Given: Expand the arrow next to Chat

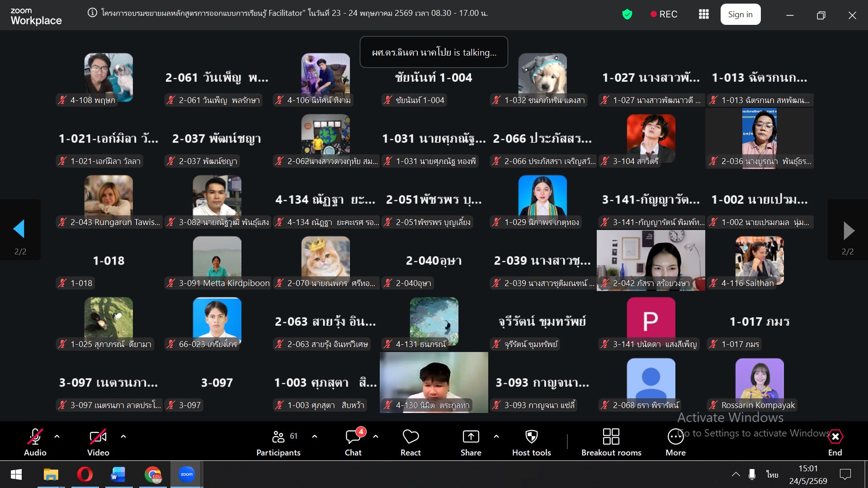Looking at the screenshot, I should (376, 436).
